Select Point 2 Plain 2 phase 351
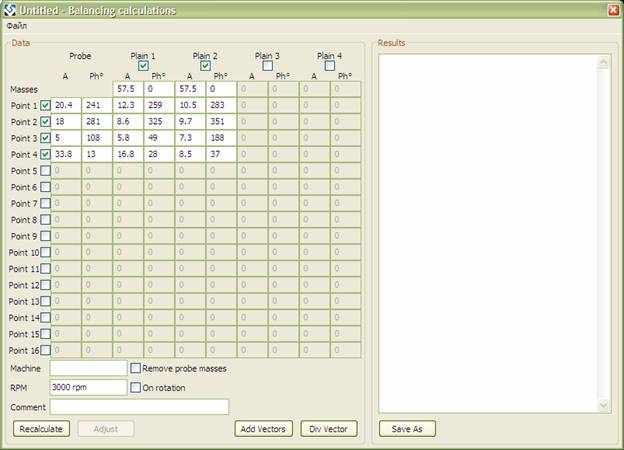624x450 pixels. 221,121
